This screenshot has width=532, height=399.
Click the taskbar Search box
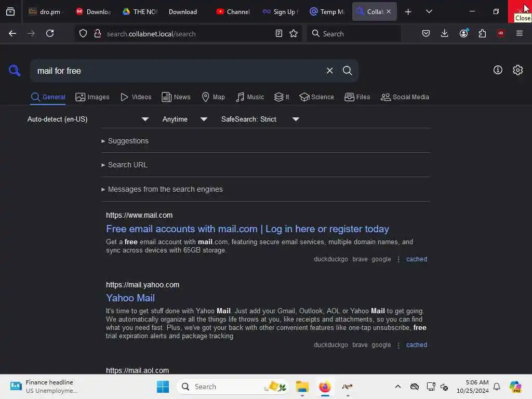tap(232, 387)
